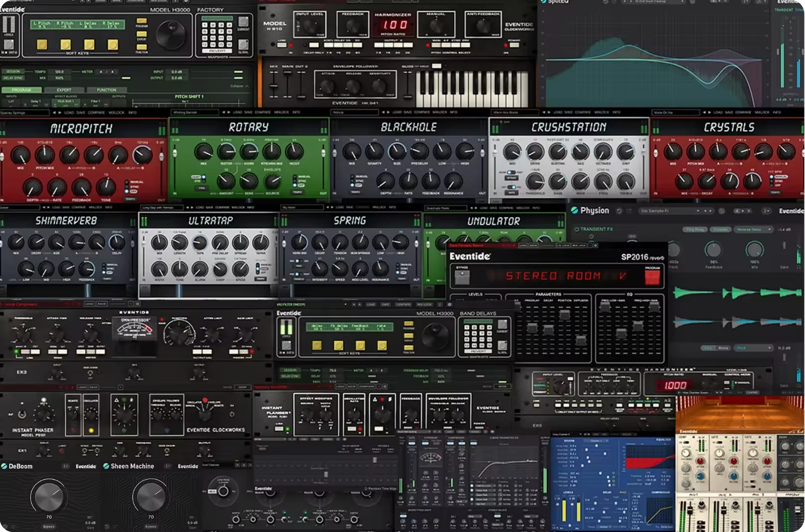
Task: Click the H910 Input Level knob
Action: pyautogui.click(x=310, y=25)
